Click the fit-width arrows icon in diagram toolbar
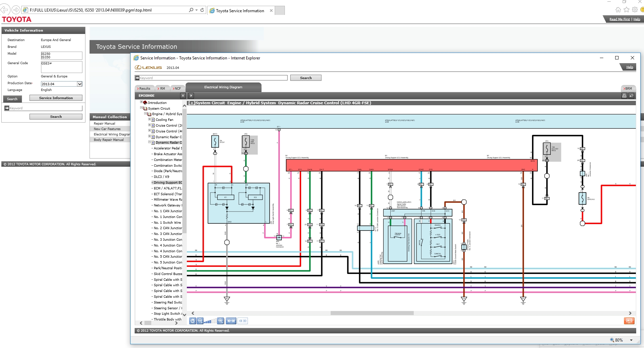This screenshot has width=644, height=348. pyautogui.click(x=231, y=321)
